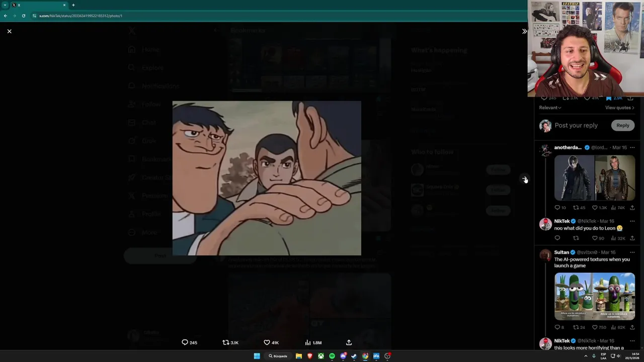Viewport: 644px width, 362px height.
Task: Click anotherda... user avatar
Action: (x=545, y=150)
